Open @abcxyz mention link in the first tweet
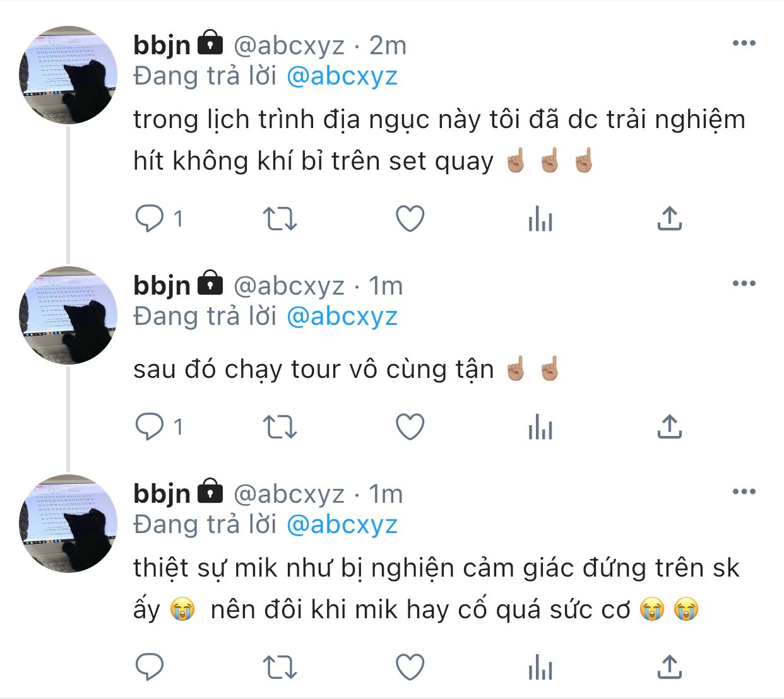This screenshot has width=784, height=699. [x=342, y=76]
